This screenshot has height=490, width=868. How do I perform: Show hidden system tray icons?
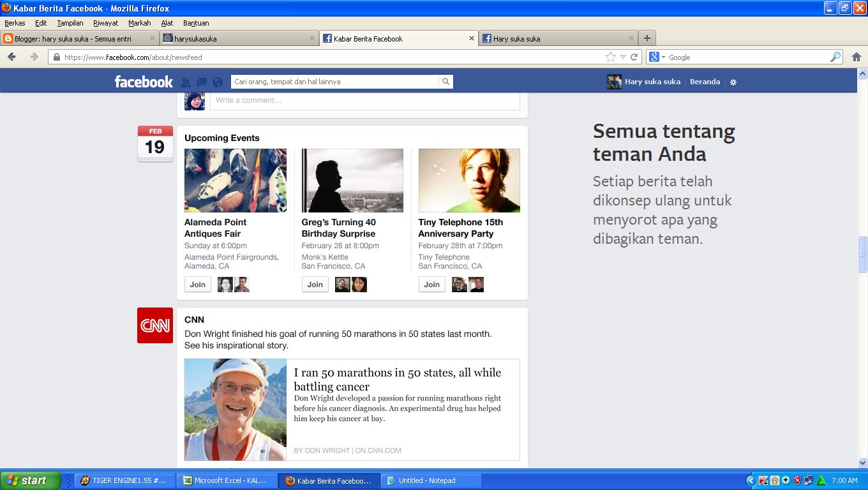(x=751, y=480)
